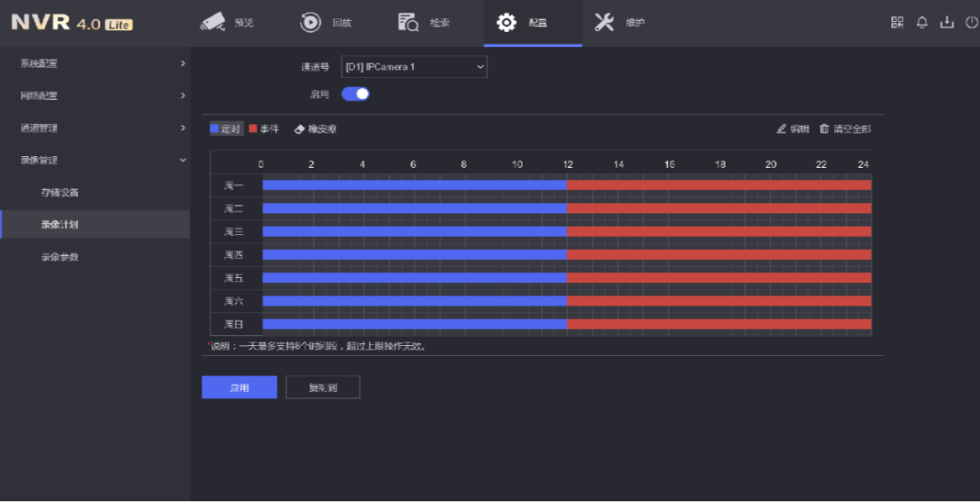This screenshot has height=502, width=980.
Task: Click the trash 清空全部 clear-all icon
Action: click(824, 129)
